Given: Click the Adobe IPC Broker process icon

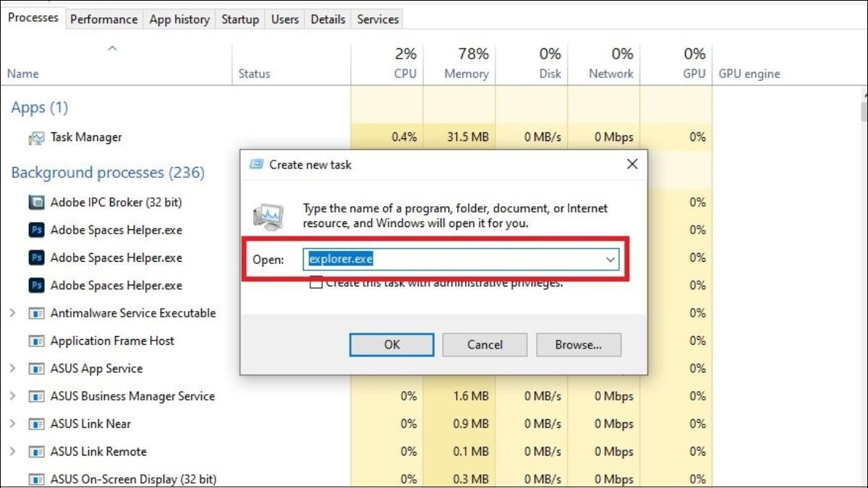Looking at the screenshot, I should [36, 202].
